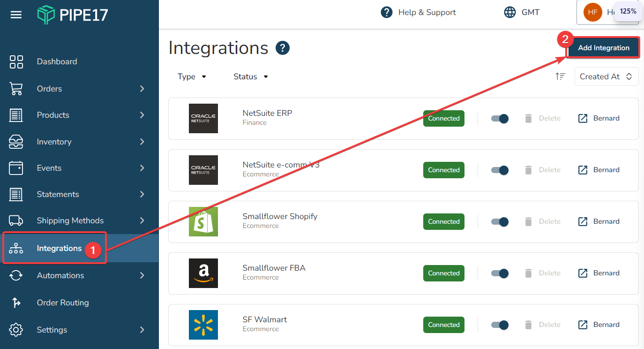Click the Dashboard grid icon
Image resolution: width=644 pixels, height=349 pixels.
point(16,61)
